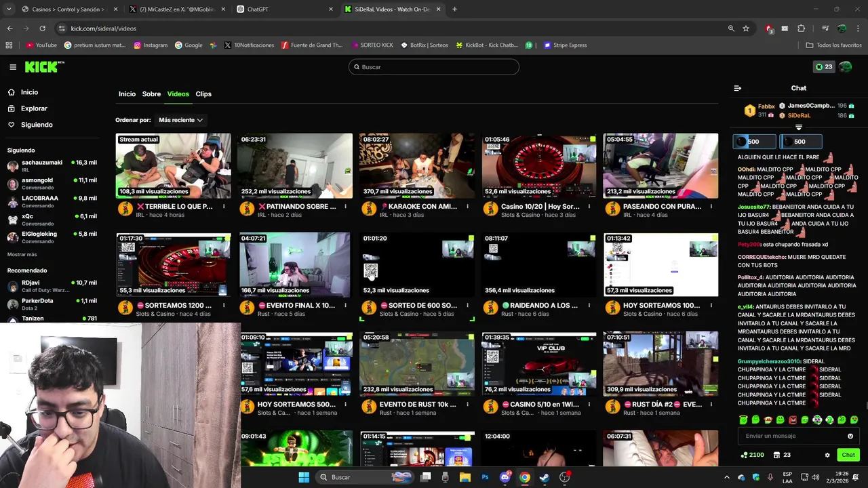
Task: Open the roulette 01:05:46 video thumbnail
Action: tap(538, 165)
